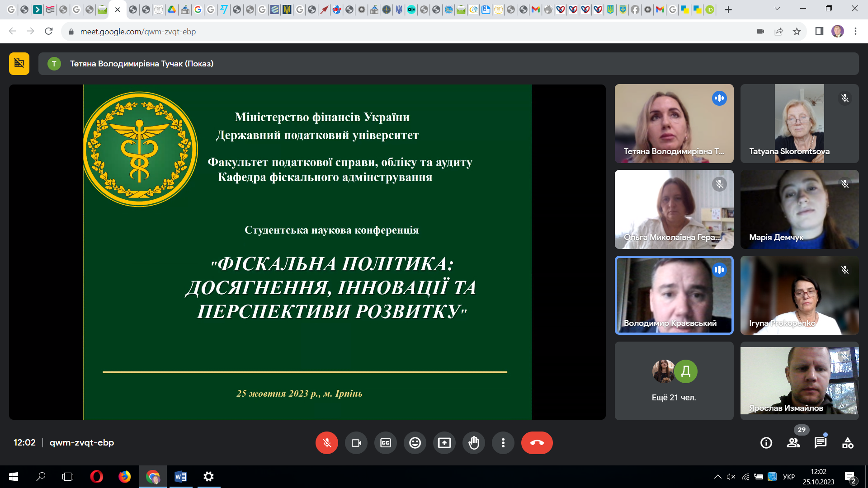The image size is (868, 488).
Task: Open the Activities icon
Action: click(848, 443)
